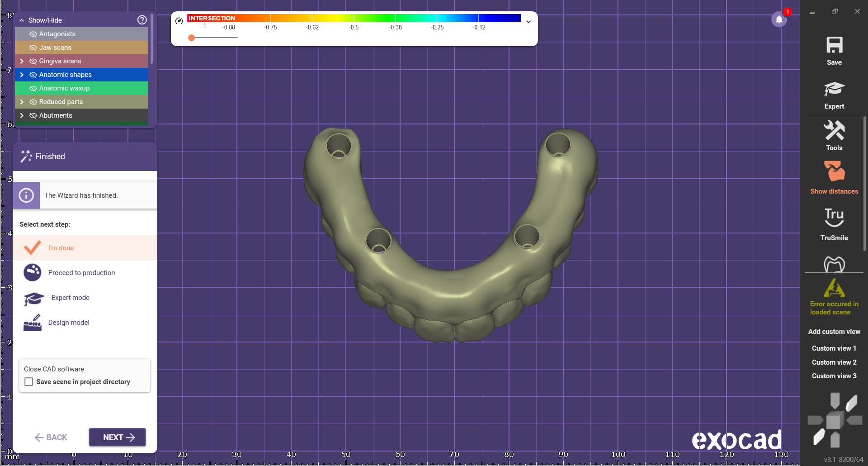Open the error warning icon for loaded scene
The image size is (868, 466).
coord(834,288)
